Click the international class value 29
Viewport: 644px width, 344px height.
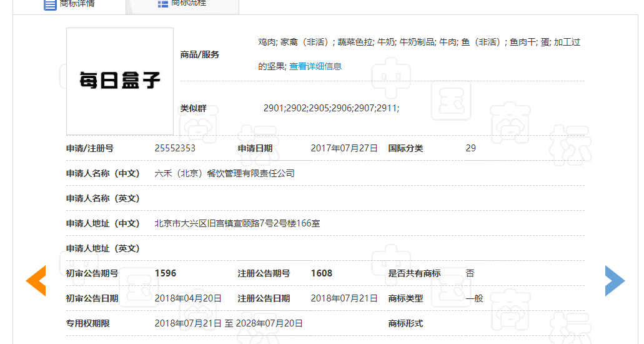click(470, 148)
